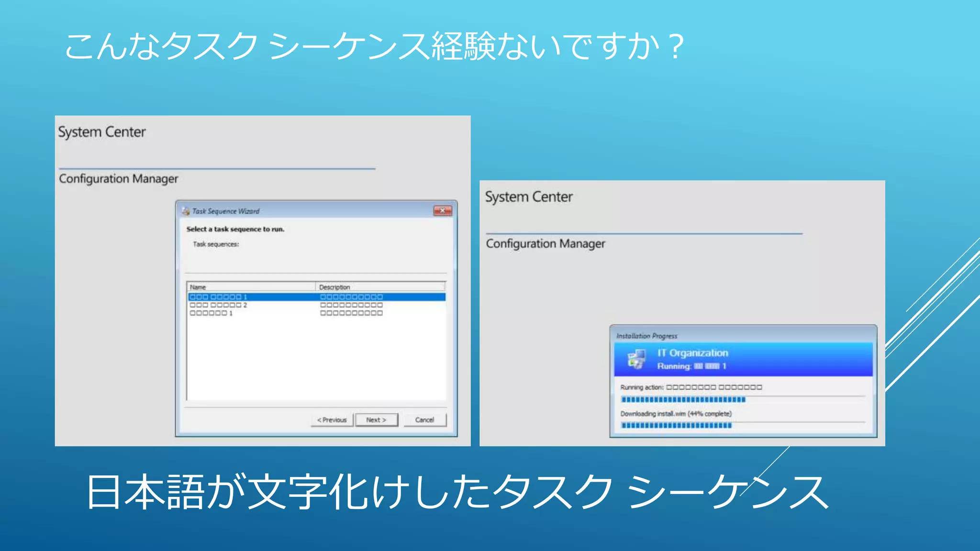
Task: Click the Task Sequence Wizard title icon
Action: [186, 211]
